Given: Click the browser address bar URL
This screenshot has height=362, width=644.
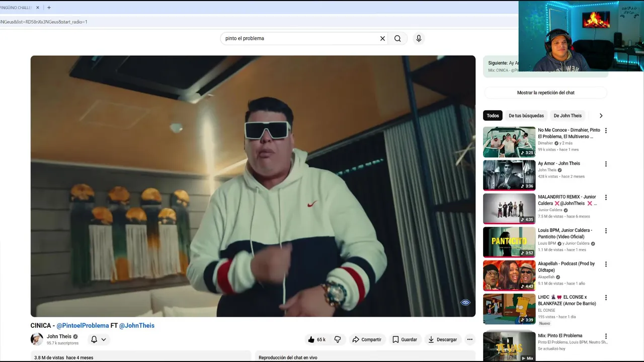Looking at the screenshot, I should click(43, 22).
